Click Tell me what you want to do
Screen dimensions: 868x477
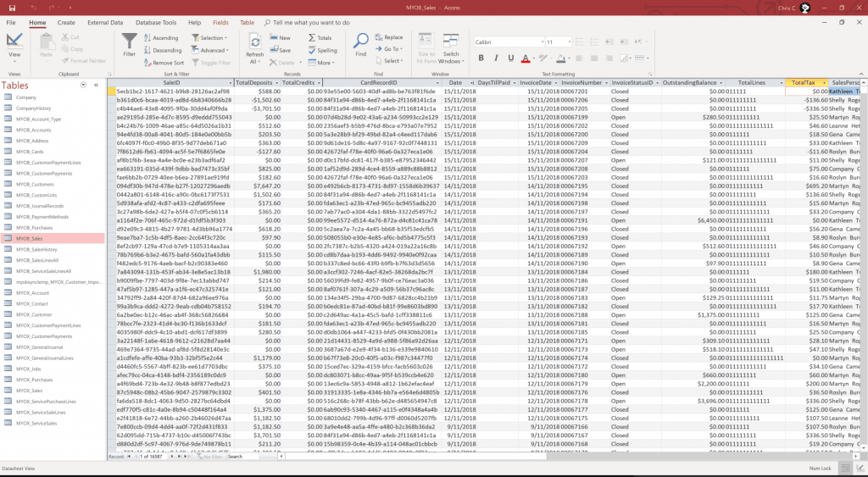click(307, 23)
